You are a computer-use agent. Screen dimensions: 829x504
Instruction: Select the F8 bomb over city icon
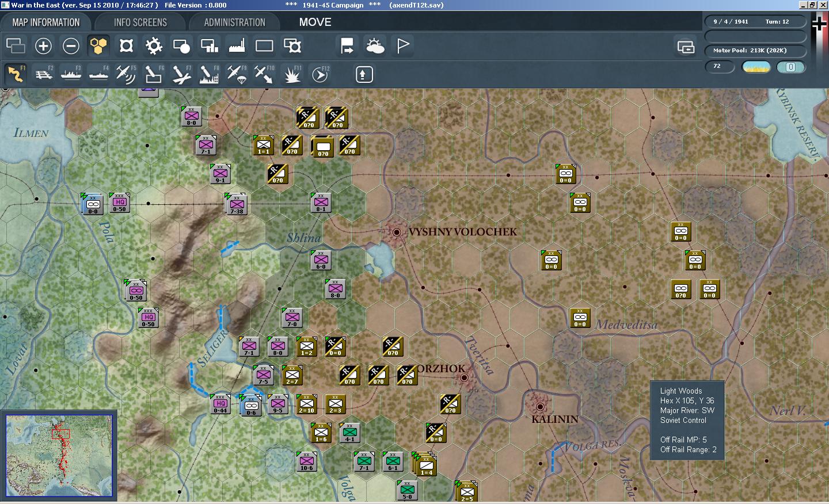point(209,74)
